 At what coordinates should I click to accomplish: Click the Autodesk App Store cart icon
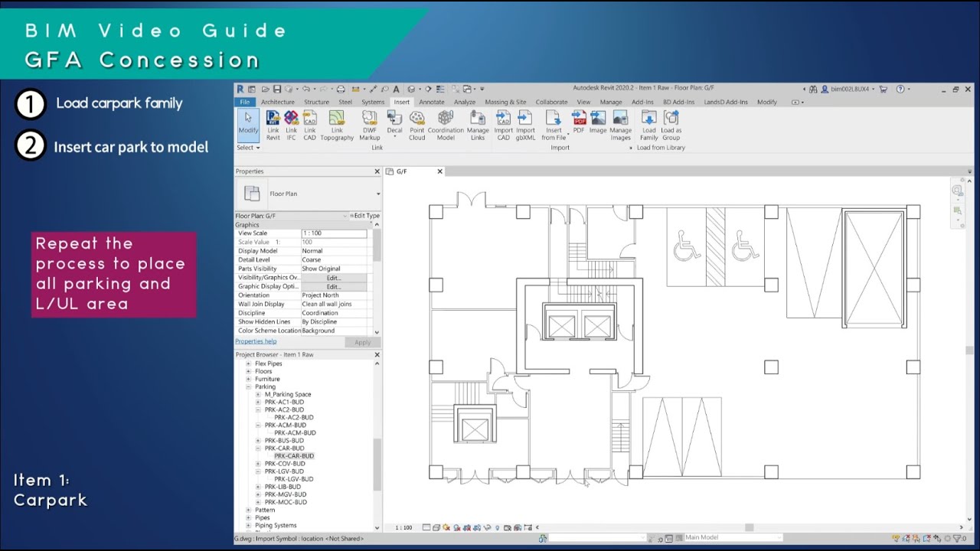(x=884, y=90)
